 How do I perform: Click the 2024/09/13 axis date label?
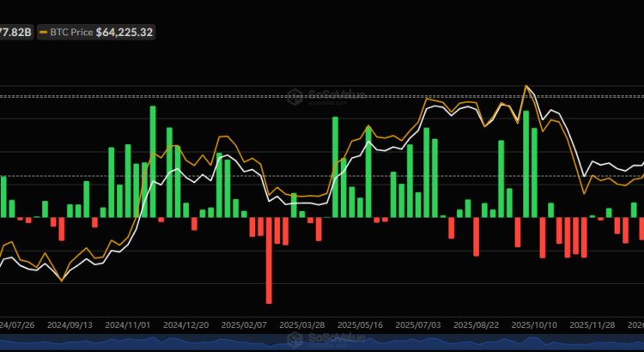(70, 325)
